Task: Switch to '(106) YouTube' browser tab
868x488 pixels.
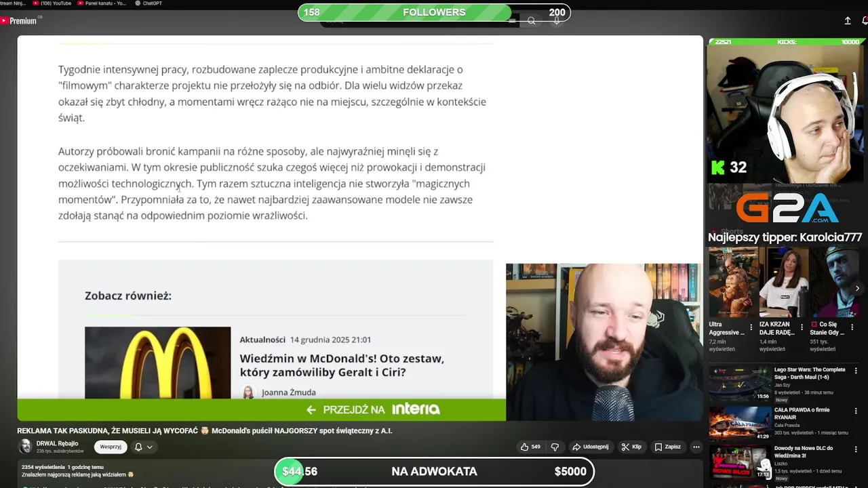Action: 52,3
